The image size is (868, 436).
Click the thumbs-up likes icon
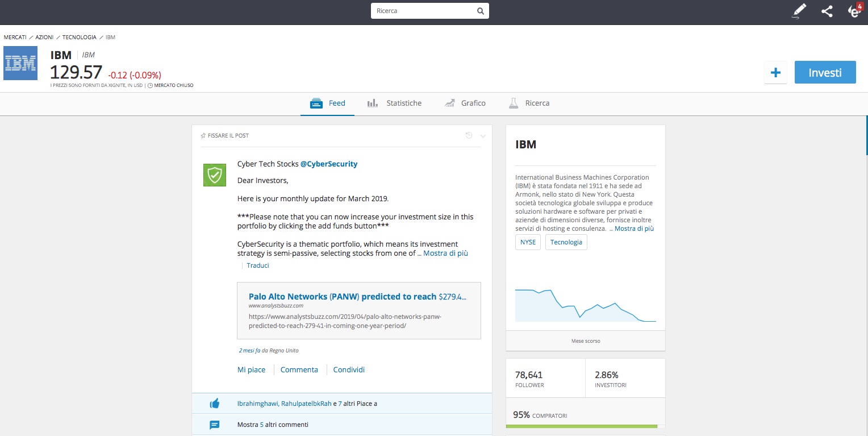214,404
